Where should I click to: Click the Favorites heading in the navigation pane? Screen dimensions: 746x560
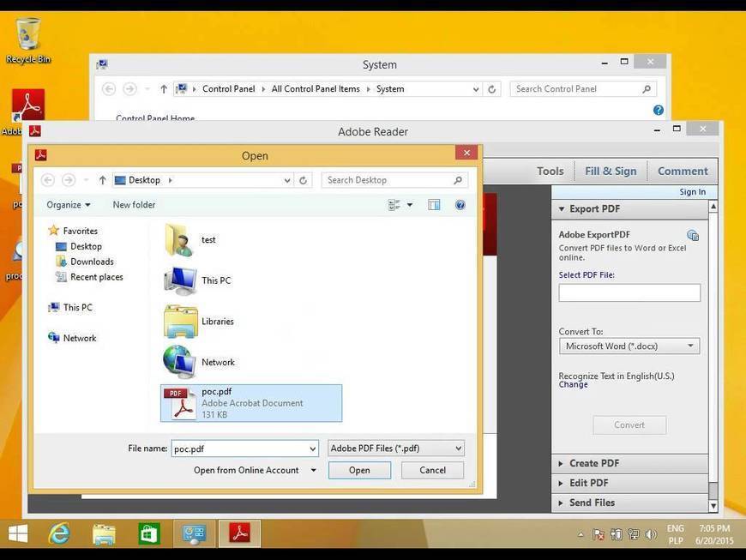pos(80,231)
